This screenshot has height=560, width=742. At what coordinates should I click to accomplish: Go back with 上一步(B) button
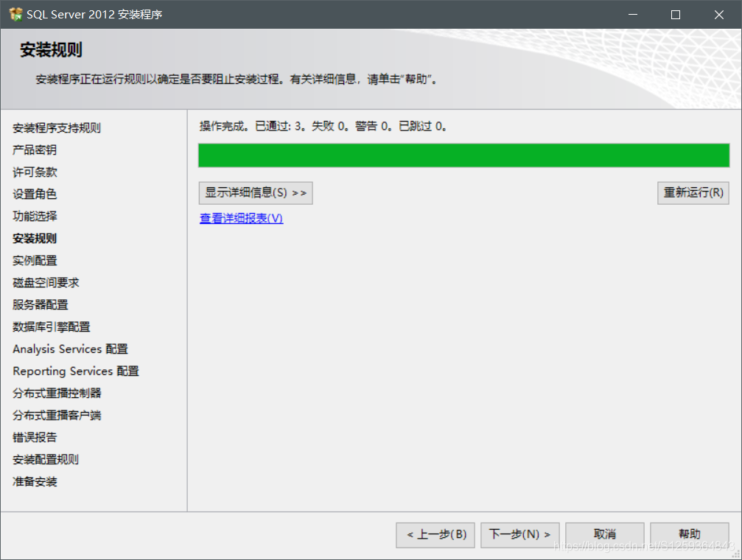[435, 535]
